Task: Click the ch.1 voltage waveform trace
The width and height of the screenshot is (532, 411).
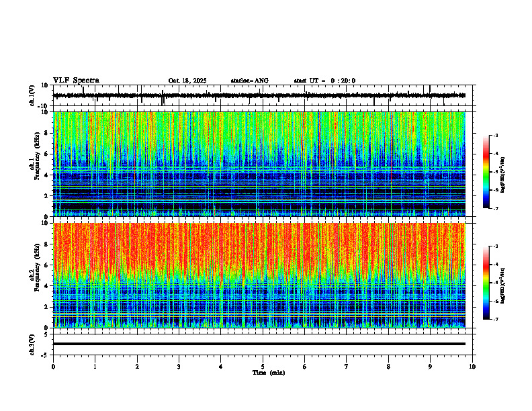Action: pyautogui.click(x=259, y=95)
